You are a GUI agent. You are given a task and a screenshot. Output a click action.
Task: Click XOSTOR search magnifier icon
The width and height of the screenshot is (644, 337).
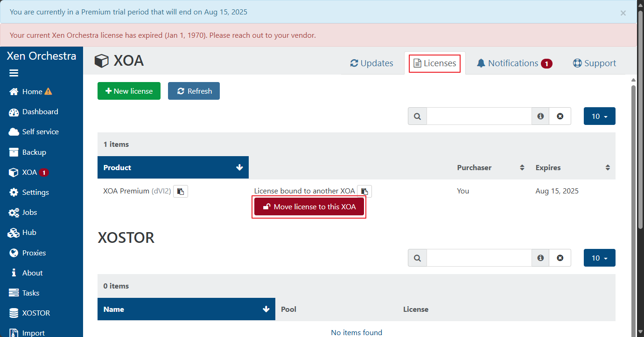417,258
